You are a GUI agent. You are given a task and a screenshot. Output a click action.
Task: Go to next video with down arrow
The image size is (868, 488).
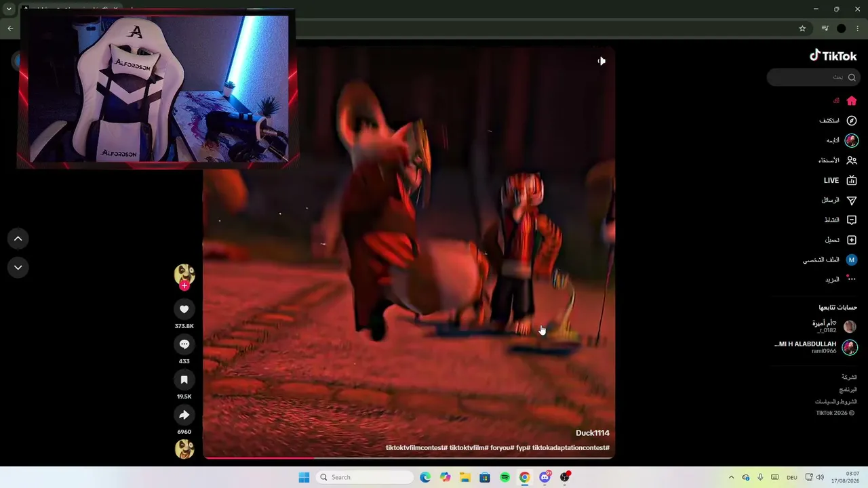pyautogui.click(x=18, y=268)
